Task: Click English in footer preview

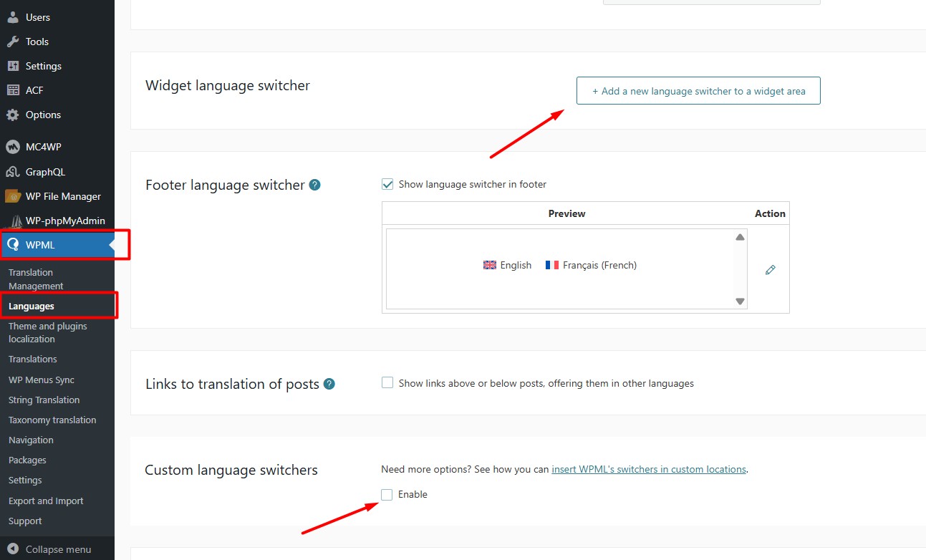Action: point(516,265)
